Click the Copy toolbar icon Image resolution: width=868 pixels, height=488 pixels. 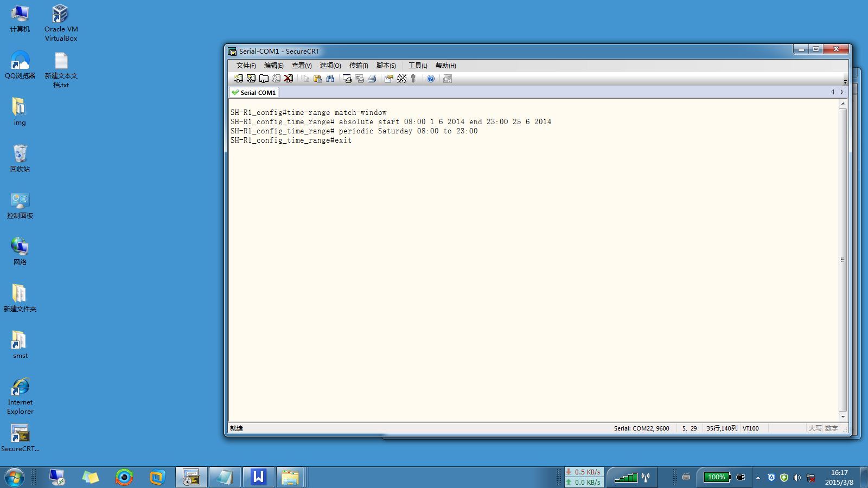click(x=305, y=79)
